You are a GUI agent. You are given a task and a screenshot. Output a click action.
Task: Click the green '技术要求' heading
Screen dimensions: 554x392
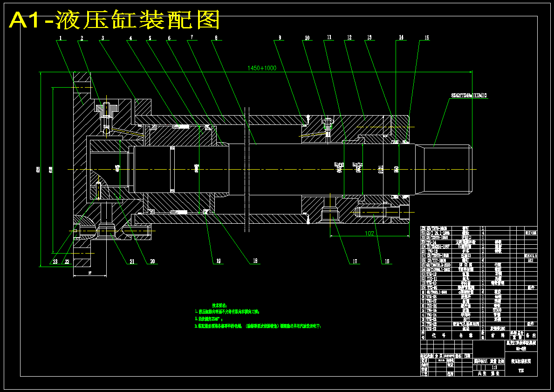pyautogui.click(x=219, y=305)
